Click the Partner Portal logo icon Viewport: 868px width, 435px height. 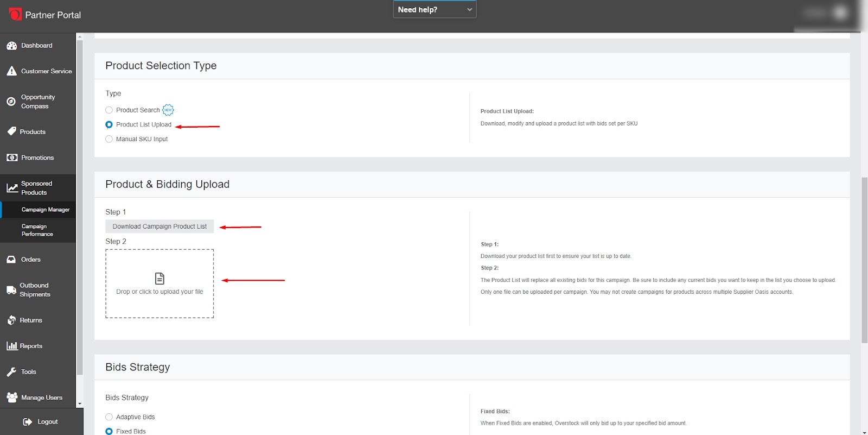tap(15, 14)
